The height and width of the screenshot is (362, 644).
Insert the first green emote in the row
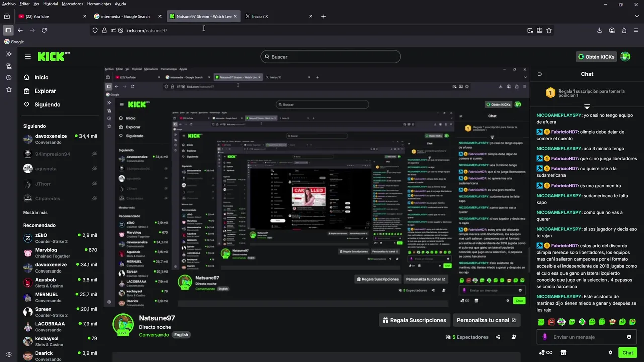click(x=541, y=322)
